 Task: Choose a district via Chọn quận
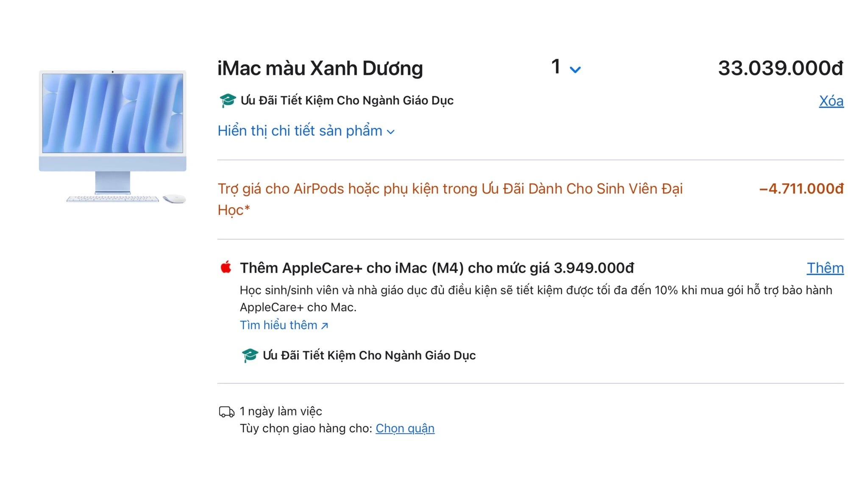[405, 428]
